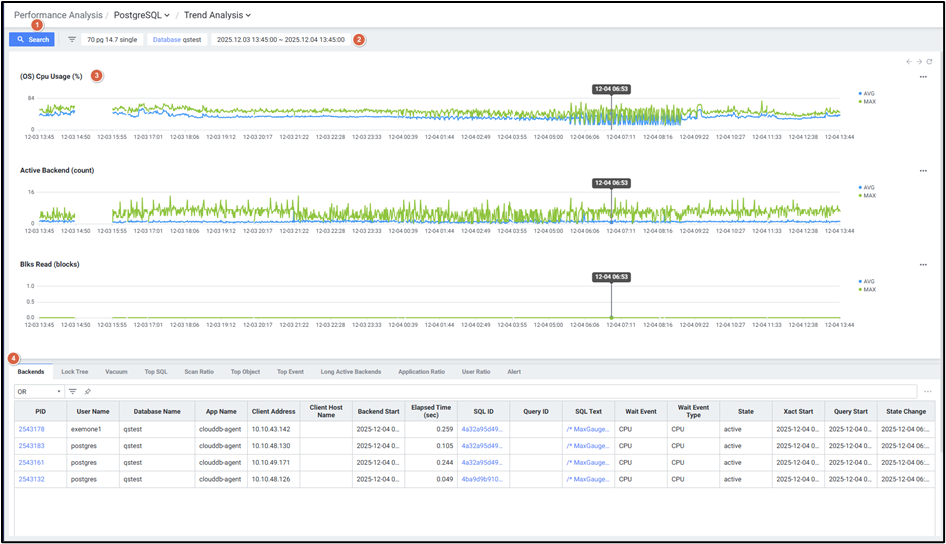Click the chart refresh icon at top right

coord(929,62)
